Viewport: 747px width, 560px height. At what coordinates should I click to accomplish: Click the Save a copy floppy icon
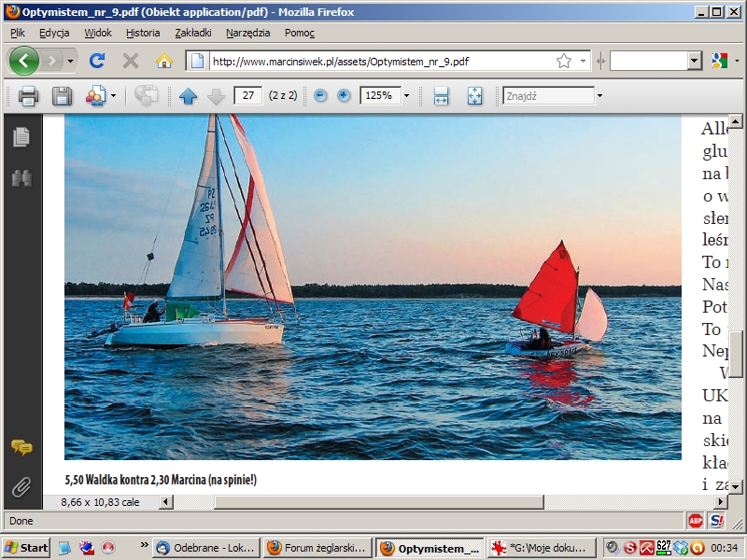tap(62, 95)
